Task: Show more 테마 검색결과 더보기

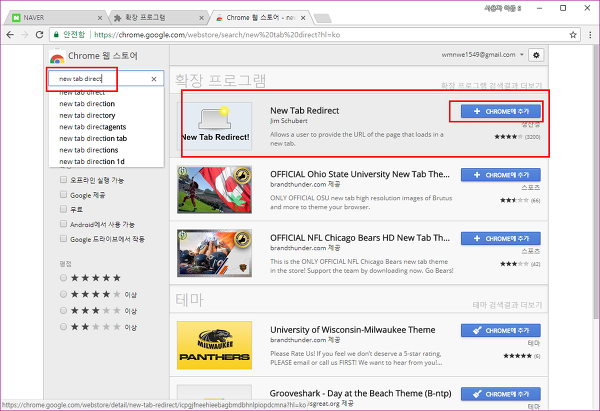Action: click(507, 305)
